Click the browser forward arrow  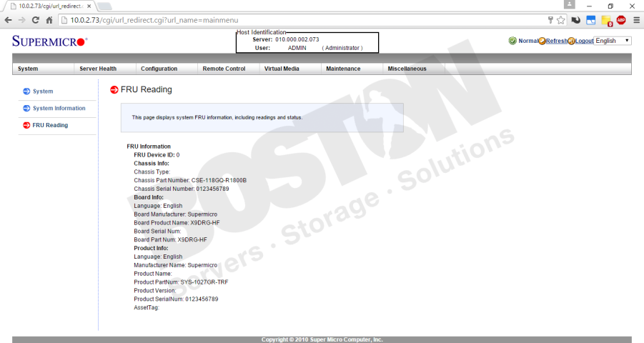coord(21,20)
